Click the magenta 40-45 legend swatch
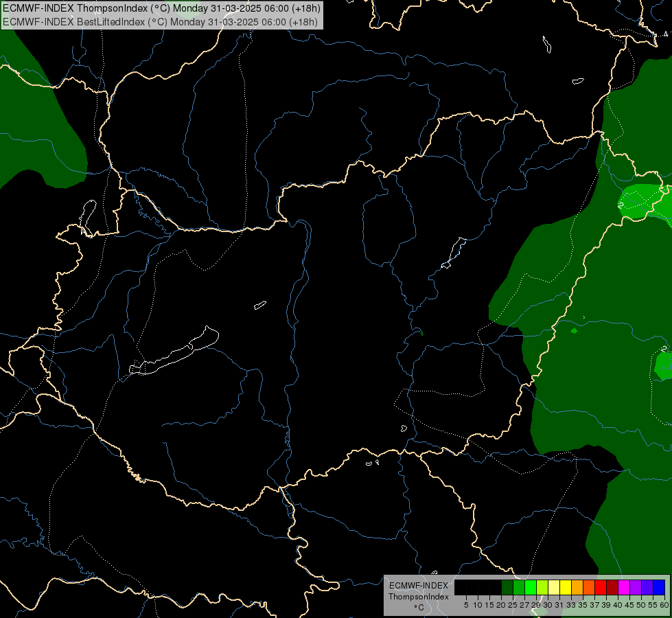672x618 pixels. pyautogui.click(x=624, y=587)
